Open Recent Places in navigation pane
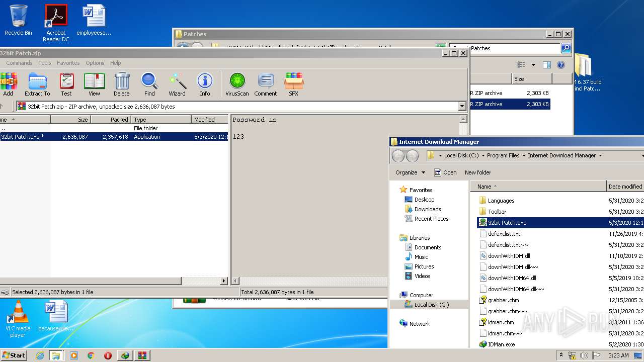The width and height of the screenshot is (644, 362). [431, 219]
